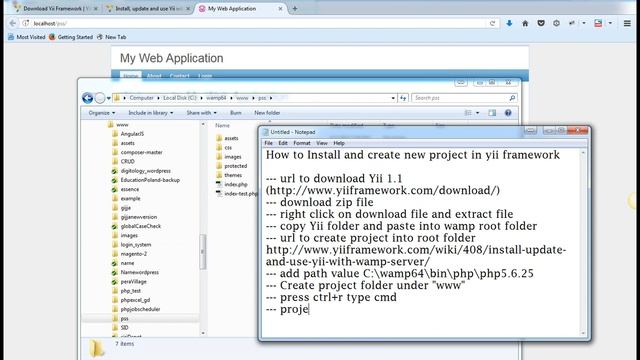Screen dimensions: 640x360
Task: Click Local Disk (C:) in Explorer breadcrumb
Action: pos(180,98)
